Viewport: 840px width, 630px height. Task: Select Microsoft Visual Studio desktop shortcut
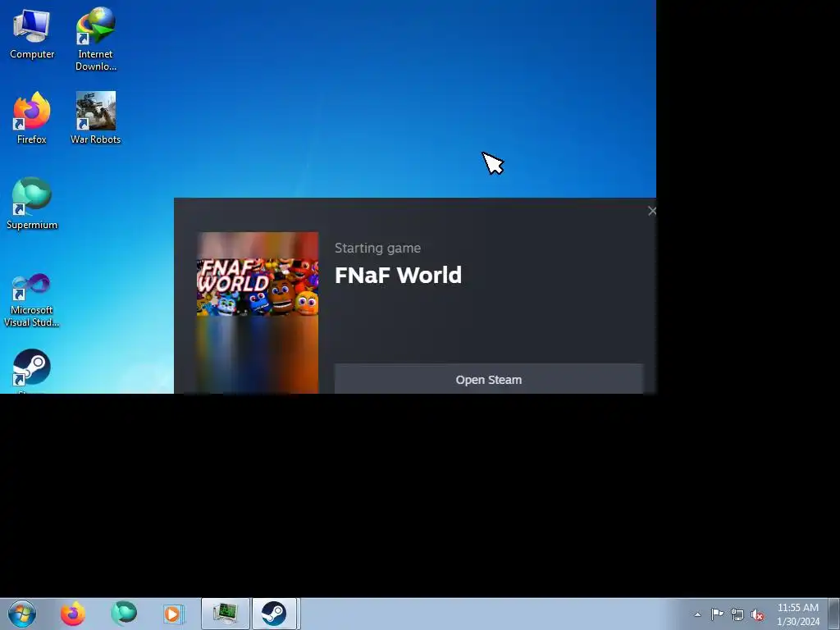click(32, 300)
